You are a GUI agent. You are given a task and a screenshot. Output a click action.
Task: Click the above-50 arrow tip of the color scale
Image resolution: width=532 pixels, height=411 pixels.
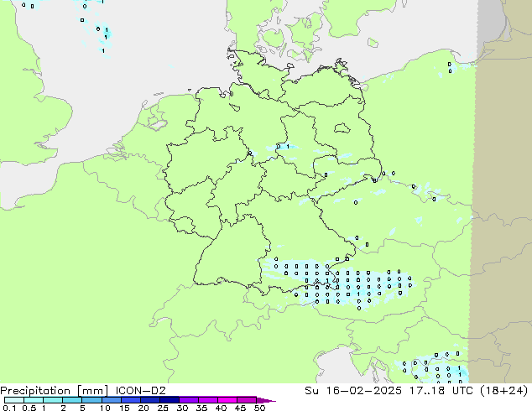tap(266, 400)
